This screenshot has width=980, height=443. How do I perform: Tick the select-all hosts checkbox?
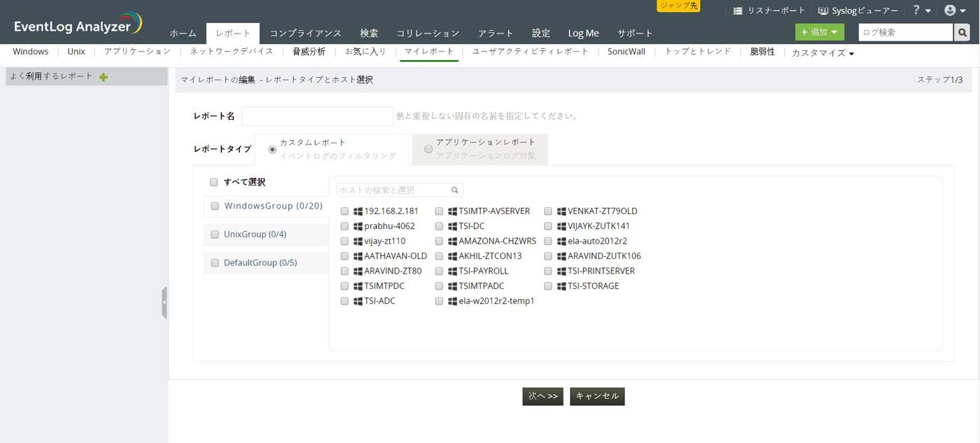point(214,183)
